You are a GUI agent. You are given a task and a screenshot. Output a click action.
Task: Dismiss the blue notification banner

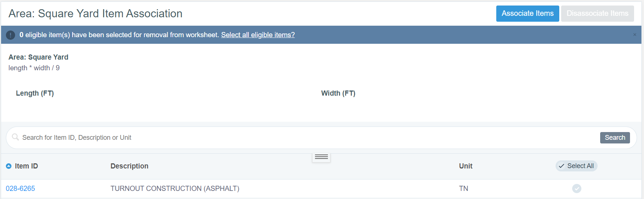tap(634, 35)
